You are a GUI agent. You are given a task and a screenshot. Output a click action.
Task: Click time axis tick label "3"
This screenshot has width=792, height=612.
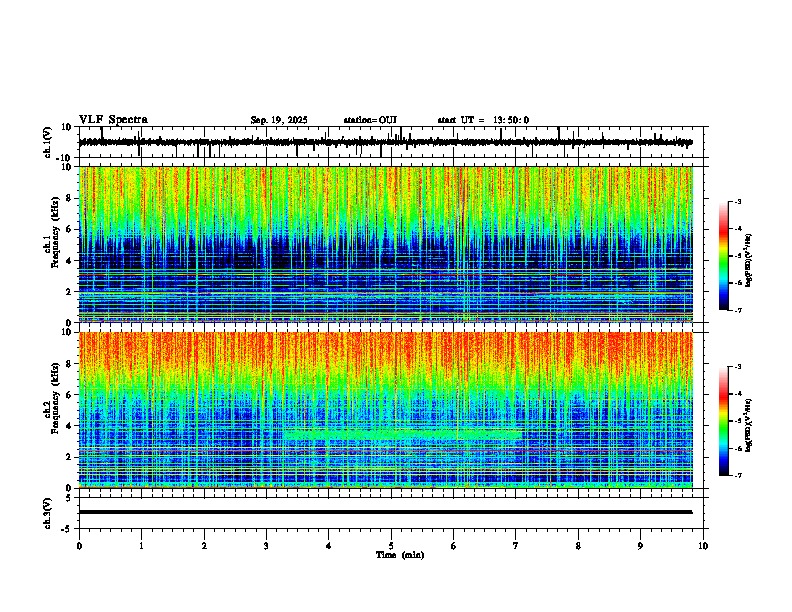266,546
